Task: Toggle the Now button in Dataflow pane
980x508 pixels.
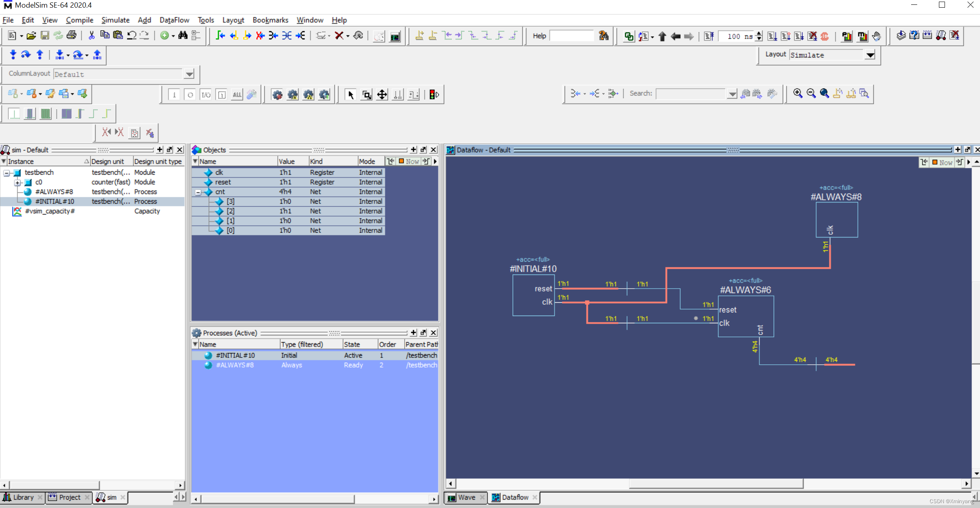Action: tap(942, 162)
